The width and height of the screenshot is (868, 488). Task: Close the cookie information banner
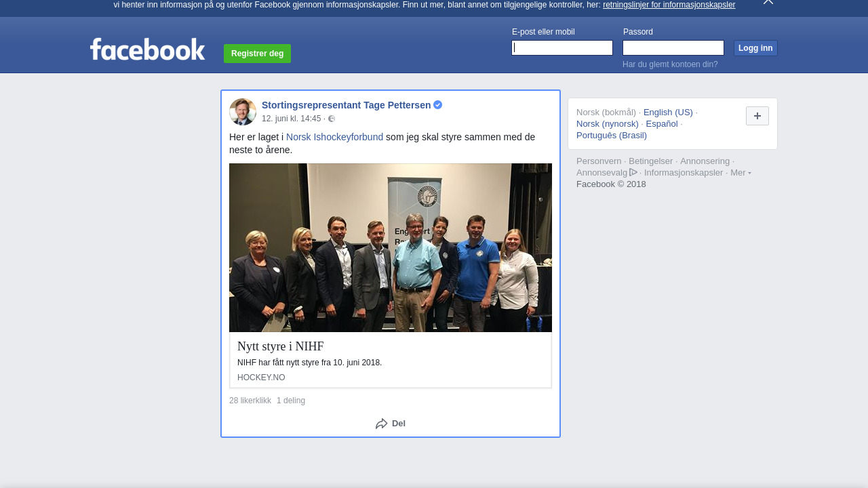(x=768, y=2)
